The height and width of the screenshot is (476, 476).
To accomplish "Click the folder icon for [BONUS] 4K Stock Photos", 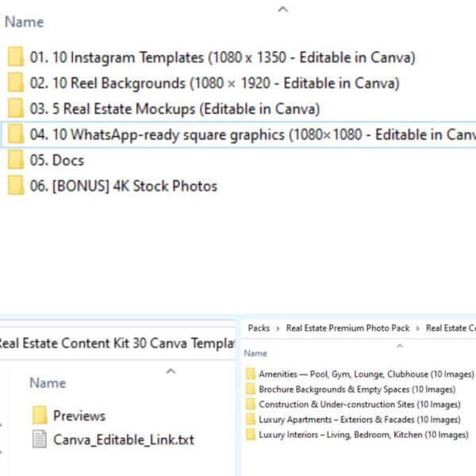I will pyautogui.click(x=15, y=186).
